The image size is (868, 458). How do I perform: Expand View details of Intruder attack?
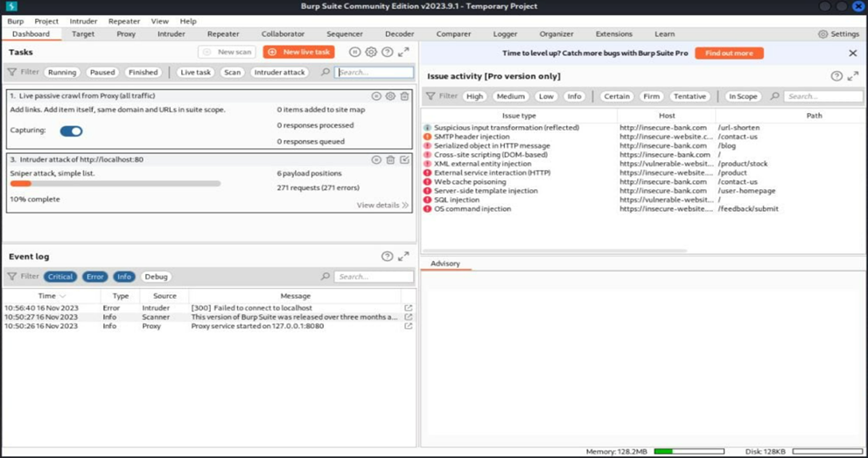pos(382,205)
